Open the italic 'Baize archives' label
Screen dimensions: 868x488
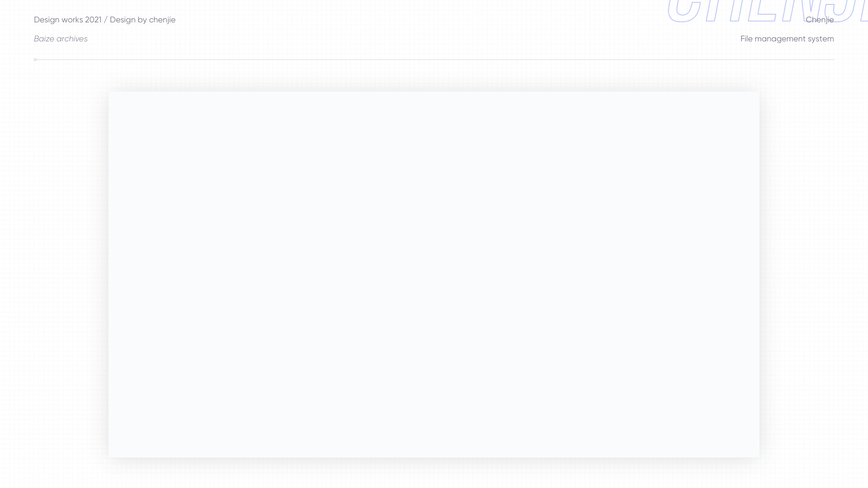coord(61,39)
